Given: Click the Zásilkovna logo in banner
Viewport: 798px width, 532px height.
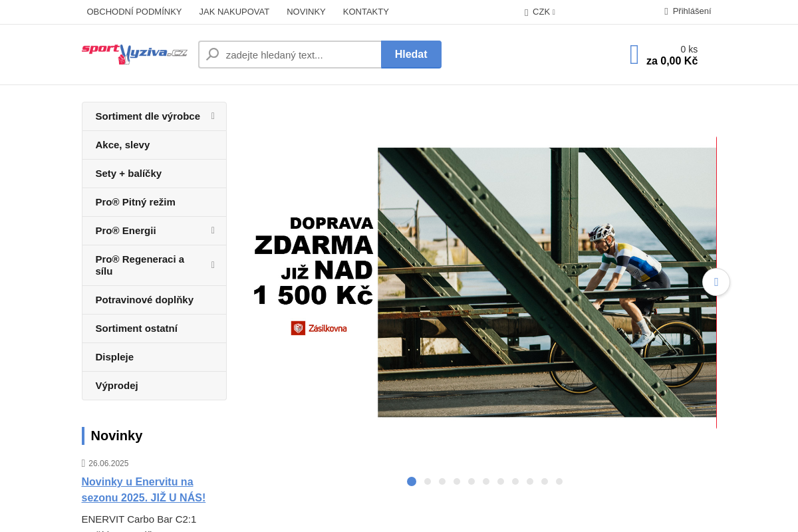Looking at the screenshot, I should 319,328.
